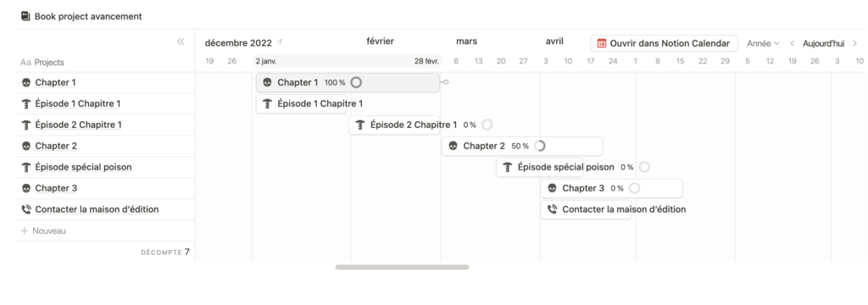Open in Notion Calendar button
868x305 pixels.
pos(664,43)
